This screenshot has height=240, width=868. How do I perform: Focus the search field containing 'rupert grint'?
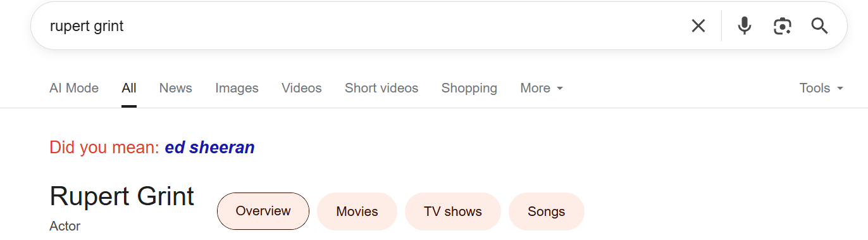click(x=361, y=26)
